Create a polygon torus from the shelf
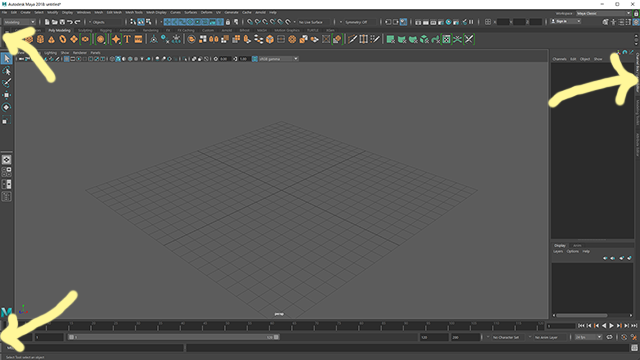 click(x=62, y=39)
